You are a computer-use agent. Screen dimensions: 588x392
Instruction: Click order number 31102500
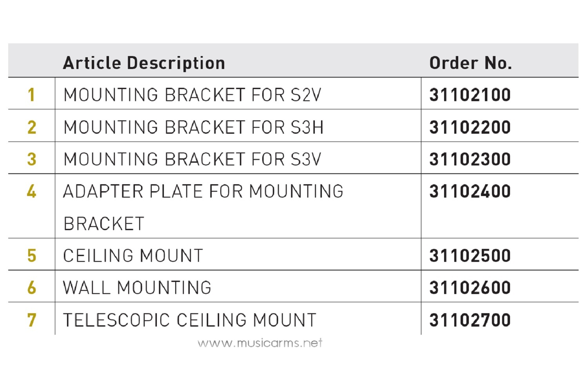(x=470, y=256)
